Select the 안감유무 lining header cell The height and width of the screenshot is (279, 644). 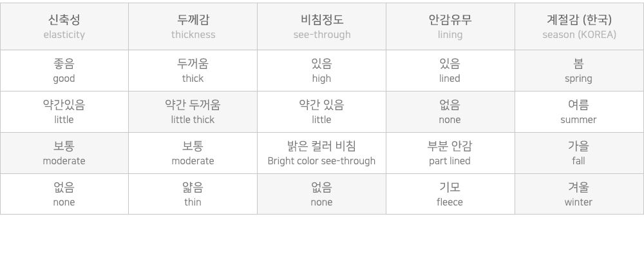[450, 26]
